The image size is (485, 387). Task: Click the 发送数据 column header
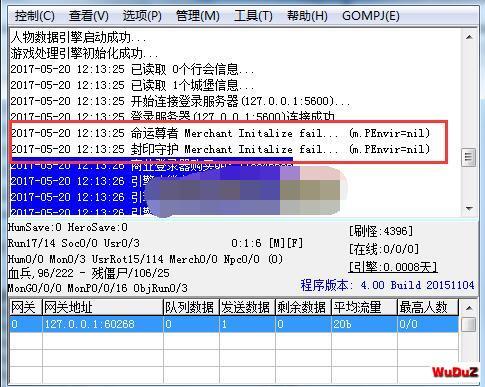(247, 307)
